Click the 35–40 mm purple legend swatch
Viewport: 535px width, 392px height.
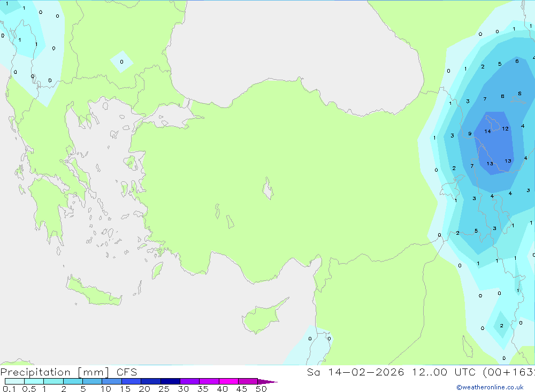click(x=209, y=381)
